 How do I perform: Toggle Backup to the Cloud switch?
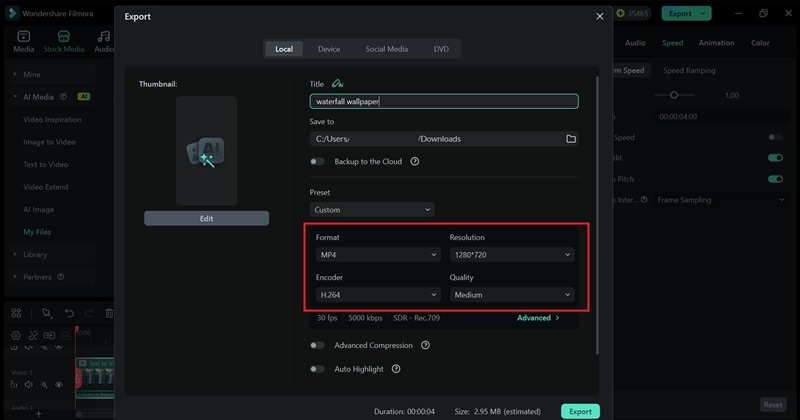pos(317,161)
